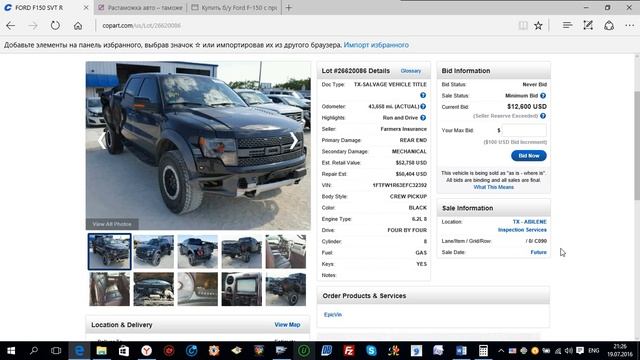Open Calculator from taskbar

483,351
